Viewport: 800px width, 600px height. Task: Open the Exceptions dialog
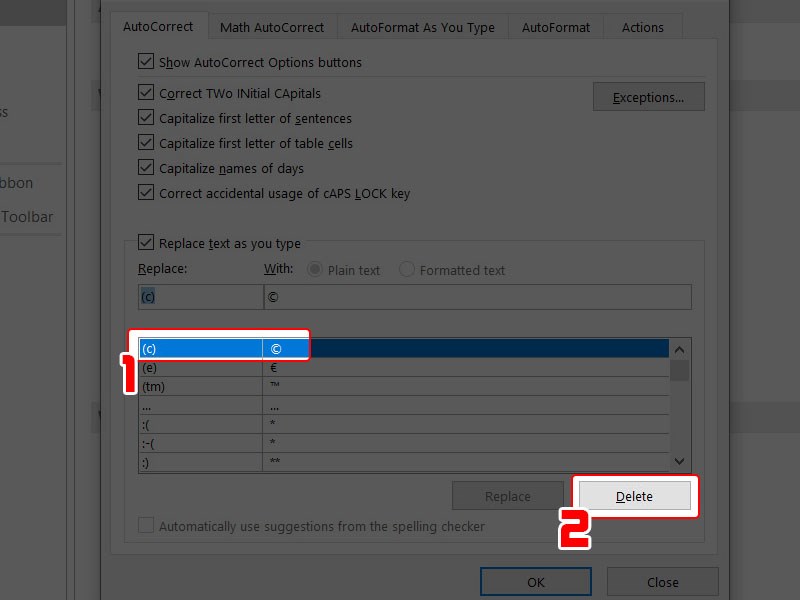coord(648,97)
